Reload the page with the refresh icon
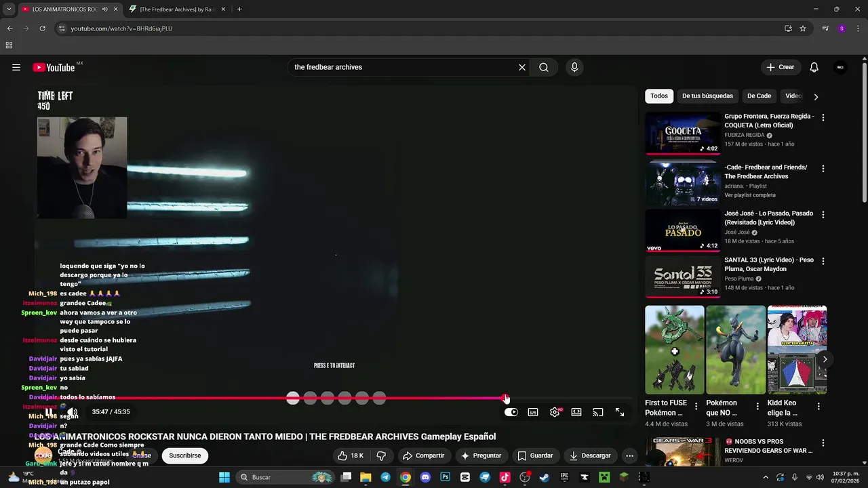Screen dimensions: 868x488 click(42, 28)
